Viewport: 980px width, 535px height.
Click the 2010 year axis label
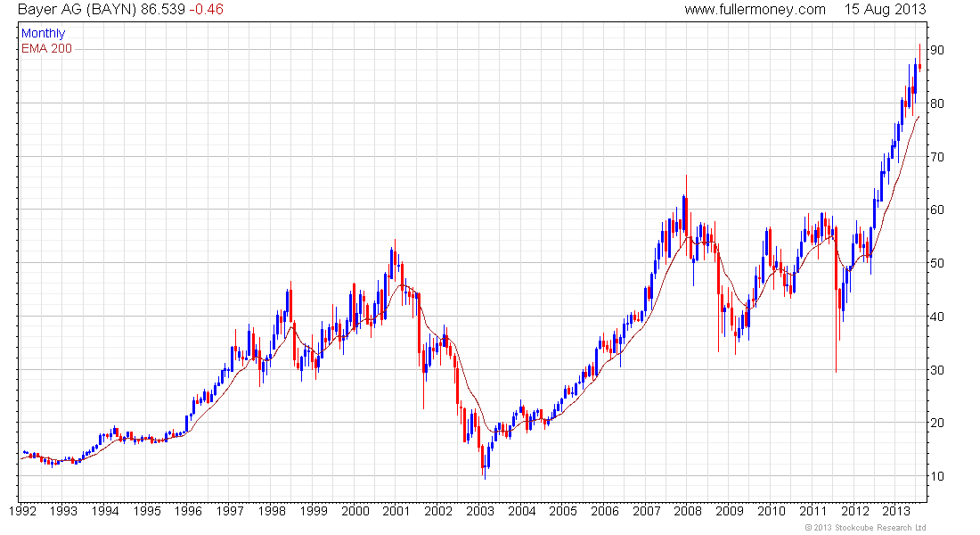pos(772,511)
